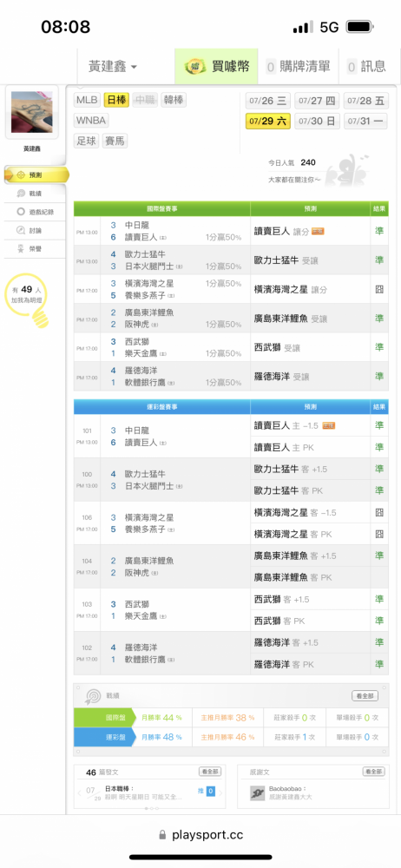Select the MLB league tab
The height and width of the screenshot is (868, 401).
[x=87, y=100]
